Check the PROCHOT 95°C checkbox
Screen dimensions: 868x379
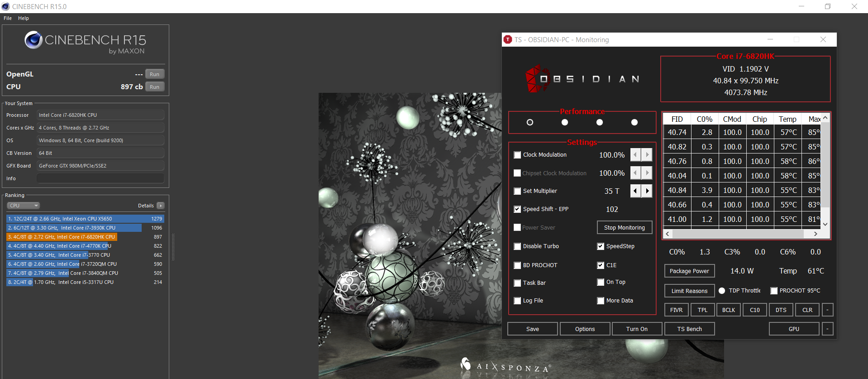774,291
